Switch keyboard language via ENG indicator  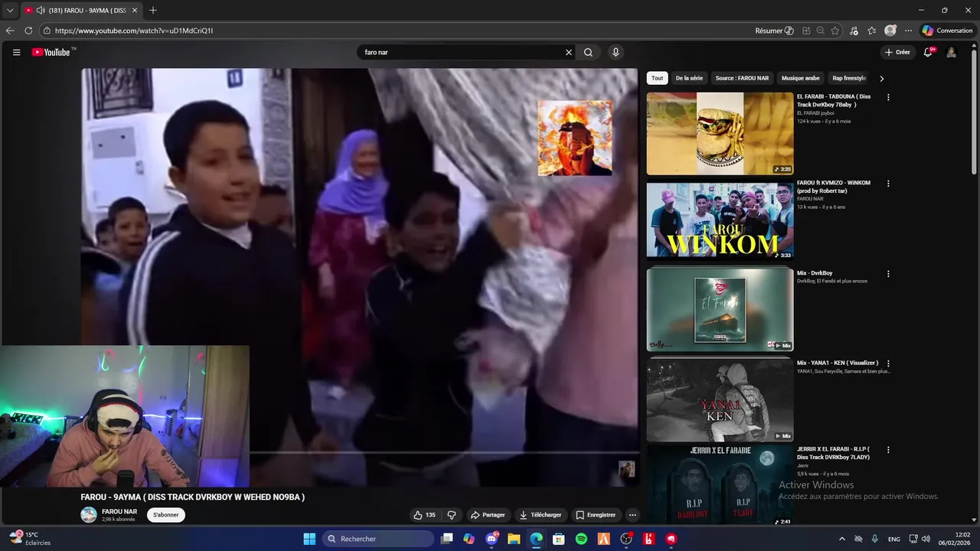click(x=893, y=539)
